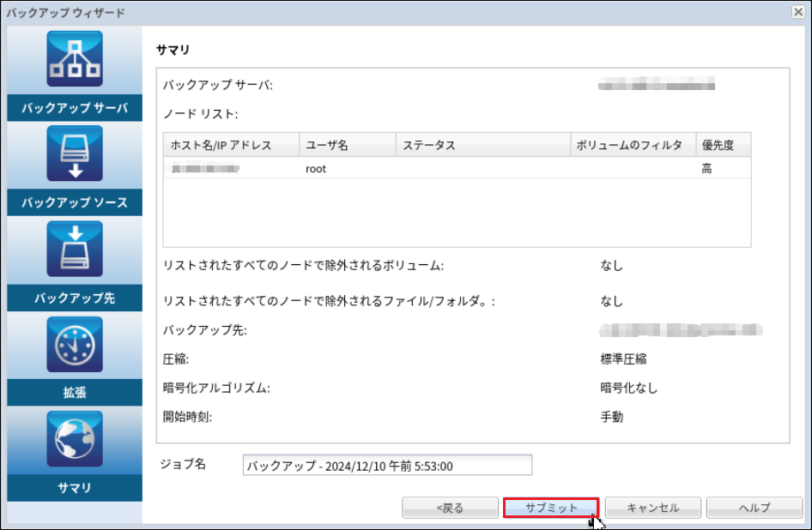Sort by ステータス column header
Screen dimensions: 812x530
tap(483, 145)
